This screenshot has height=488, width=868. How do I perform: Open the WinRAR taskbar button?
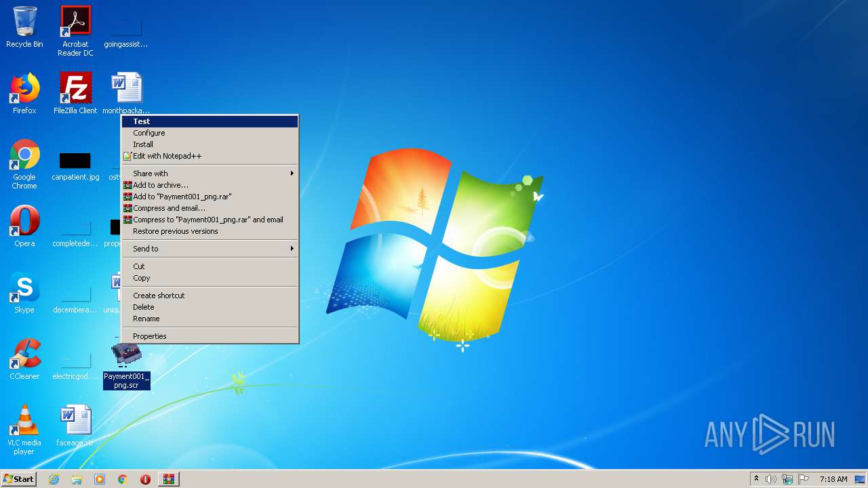169,479
